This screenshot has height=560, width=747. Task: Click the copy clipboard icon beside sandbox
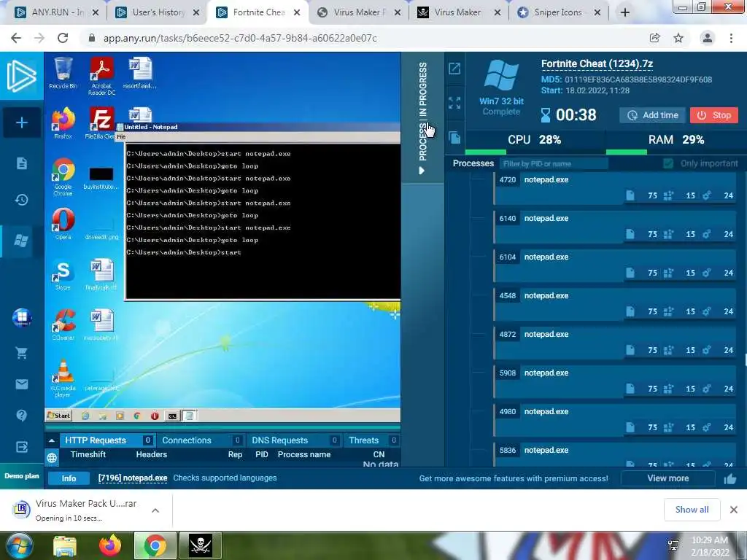click(x=454, y=138)
